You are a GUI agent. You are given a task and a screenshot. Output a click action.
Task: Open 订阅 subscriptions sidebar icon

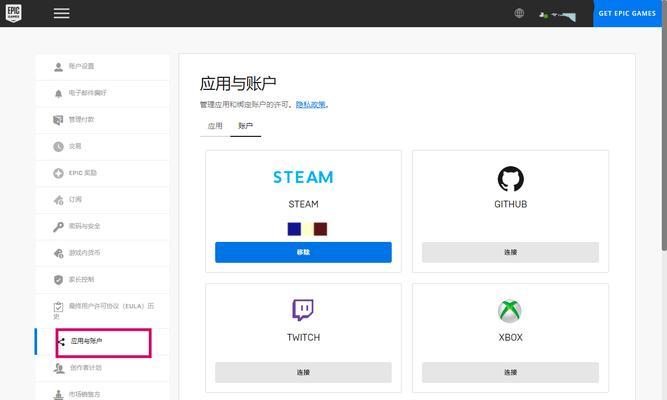tap(58, 200)
